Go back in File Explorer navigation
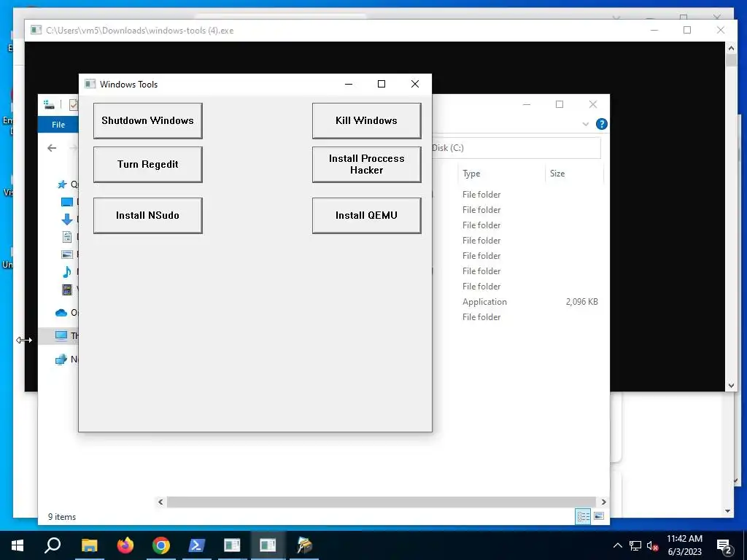Image resolution: width=747 pixels, height=560 pixels. [x=52, y=148]
